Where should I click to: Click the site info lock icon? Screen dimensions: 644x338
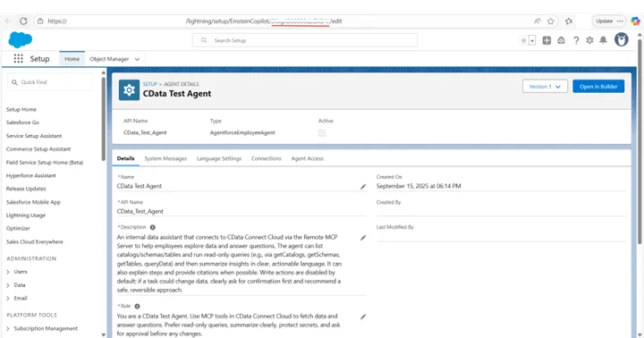[40, 21]
